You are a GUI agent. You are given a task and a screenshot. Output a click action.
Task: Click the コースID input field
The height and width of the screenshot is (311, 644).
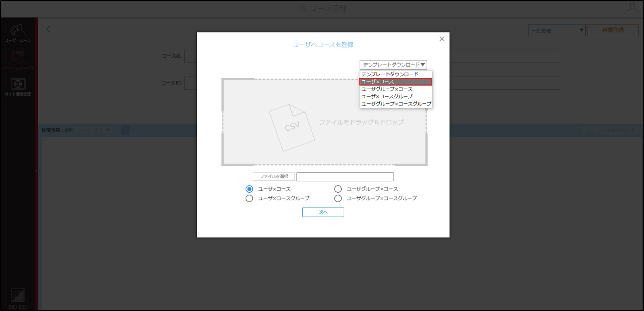[x=372, y=83]
